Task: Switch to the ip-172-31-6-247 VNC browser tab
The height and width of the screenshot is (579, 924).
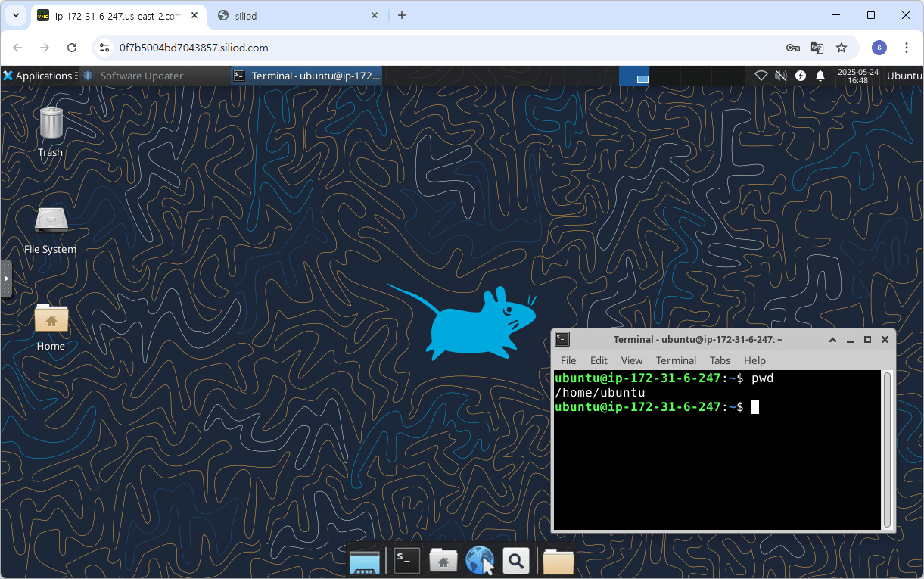Action: click(x=117, y=15)
